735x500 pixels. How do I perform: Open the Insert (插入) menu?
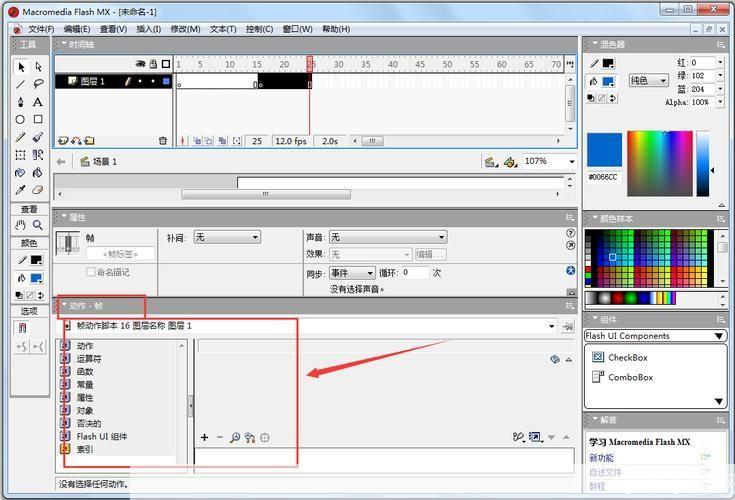click(x=149, y=29)
